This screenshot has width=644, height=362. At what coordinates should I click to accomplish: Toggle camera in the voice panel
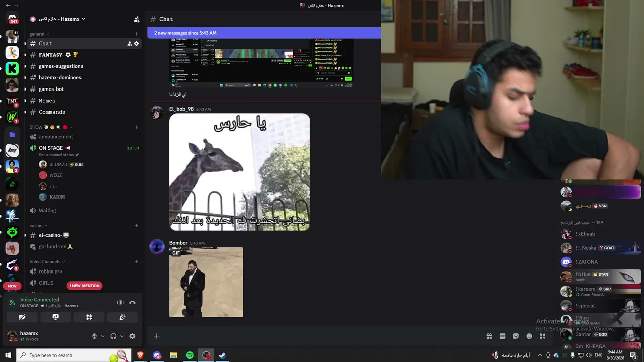[22, 317]
